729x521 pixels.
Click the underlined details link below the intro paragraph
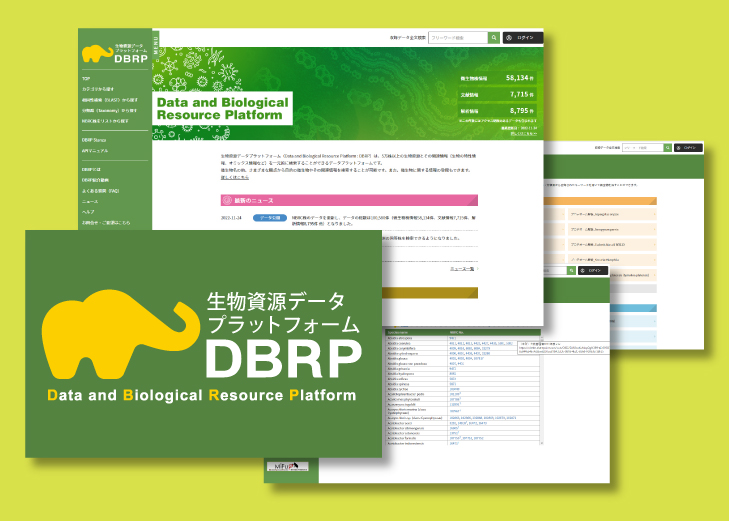[x=234, y=177]
